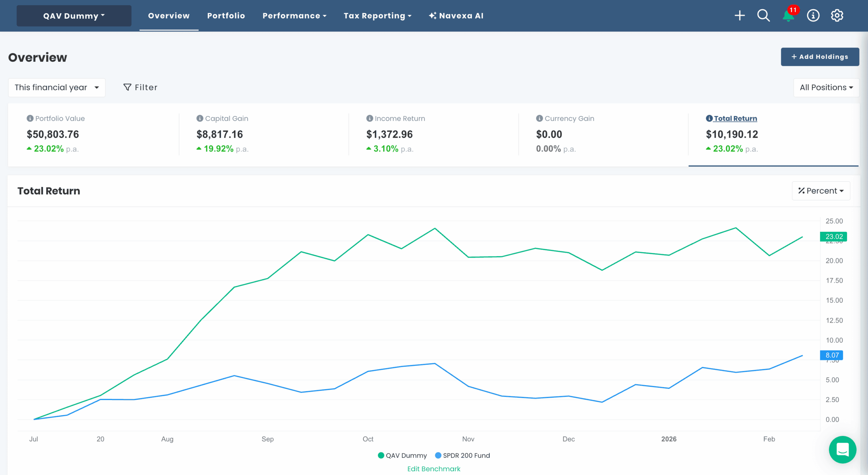868x475 pixels.
Task: Open the This financial year dropdown
Action: (x=57, y=87)
